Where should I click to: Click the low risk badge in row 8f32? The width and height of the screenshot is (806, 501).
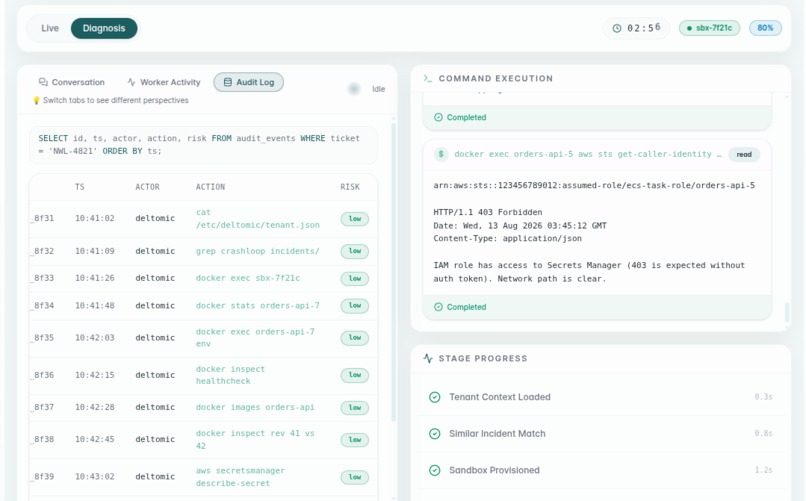pyautogui.click(x=355, y=251)
